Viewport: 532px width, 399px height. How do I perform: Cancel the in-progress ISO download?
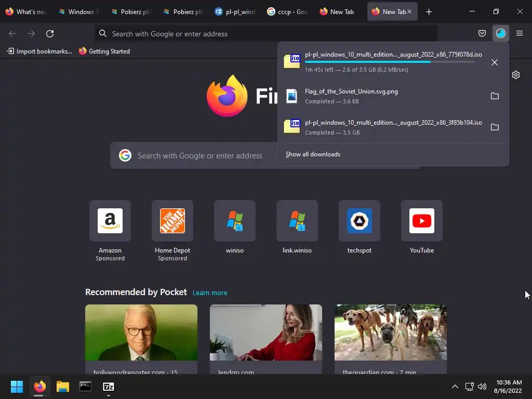(495, 62)
